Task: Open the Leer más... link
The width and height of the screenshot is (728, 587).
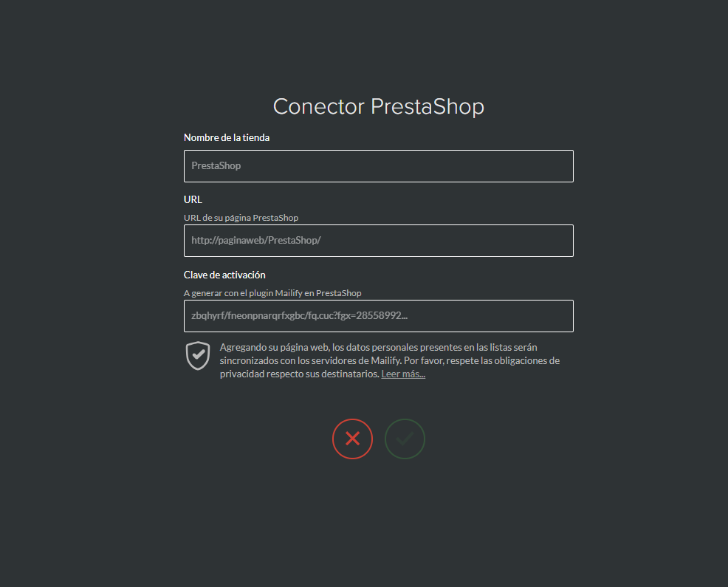Action: point(403,374)
